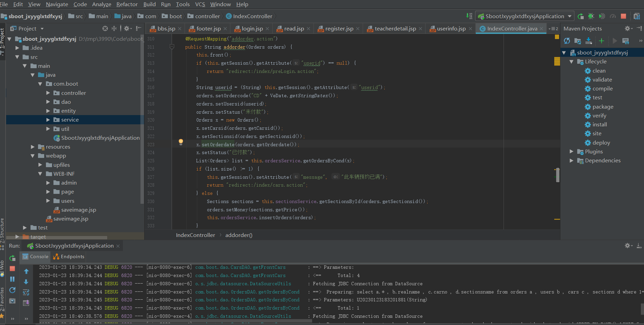Screen dimensions: 644x325
Task: Open the File menu
Action: [4, 4]
